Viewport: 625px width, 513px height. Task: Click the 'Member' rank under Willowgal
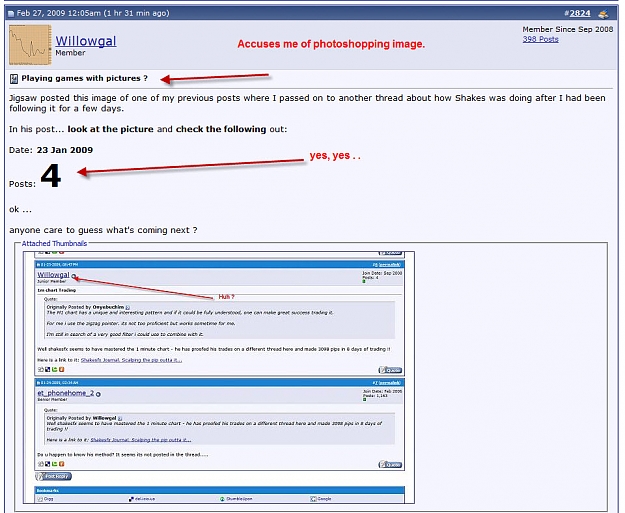point(70,53)
